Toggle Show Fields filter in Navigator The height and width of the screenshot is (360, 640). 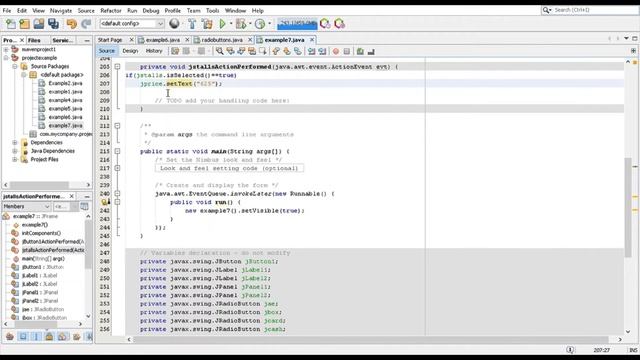23,337
